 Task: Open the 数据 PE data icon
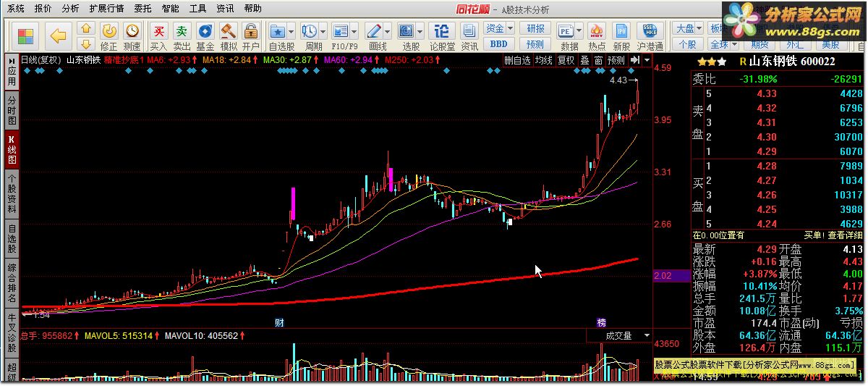566,31
